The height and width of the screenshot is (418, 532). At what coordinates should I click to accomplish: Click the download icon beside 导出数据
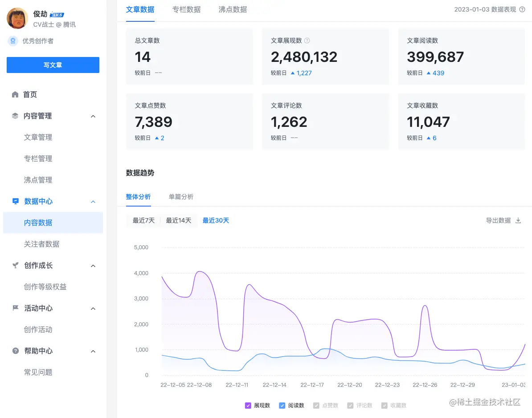tap(518, 221)
